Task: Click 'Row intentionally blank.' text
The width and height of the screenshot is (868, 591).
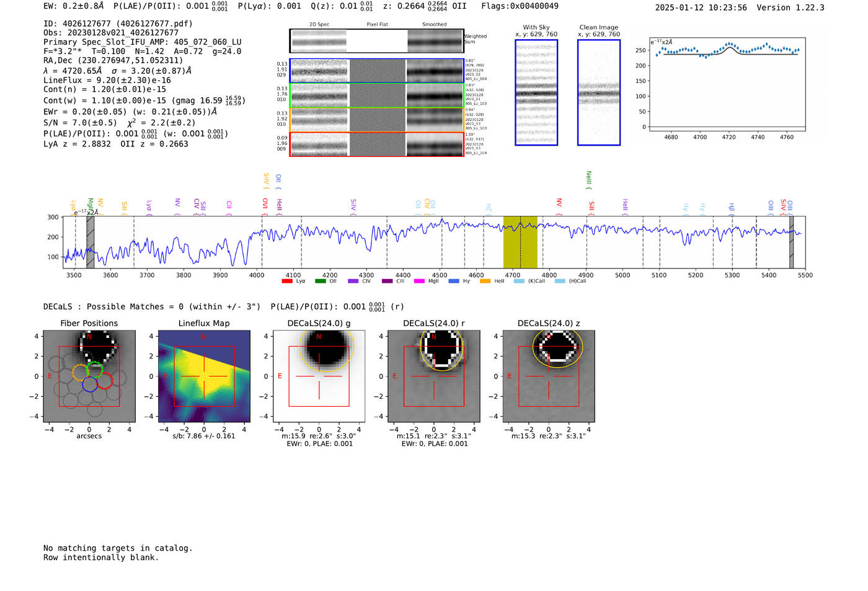Action: [101, 558]
